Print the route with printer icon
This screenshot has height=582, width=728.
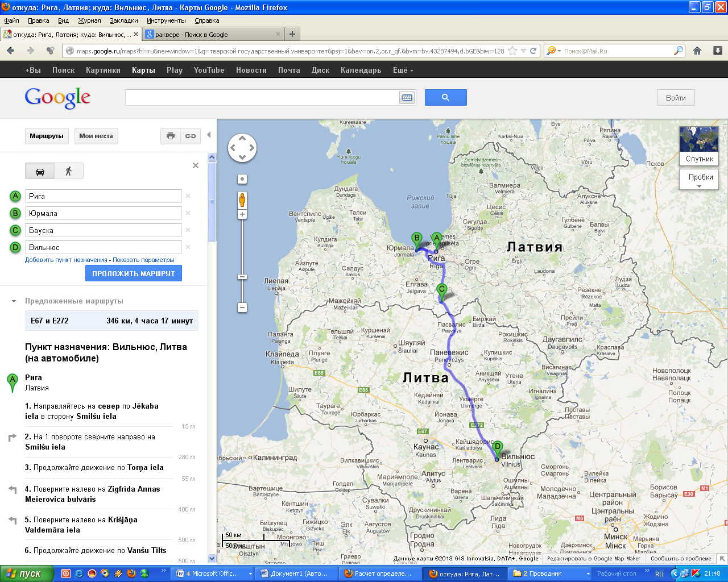tap(171, 136)
